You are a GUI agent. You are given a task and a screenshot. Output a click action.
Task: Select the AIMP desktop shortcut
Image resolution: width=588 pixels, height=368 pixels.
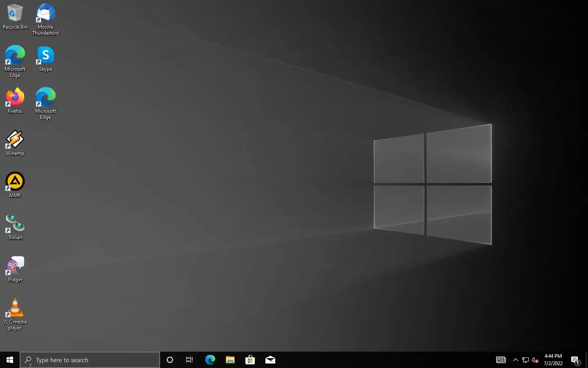coord(15,185)
